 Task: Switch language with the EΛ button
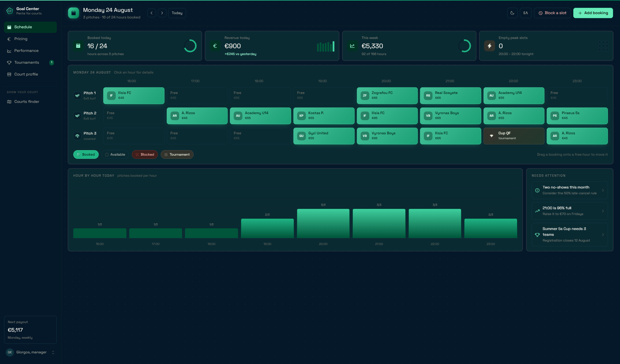[x=525, y=13]
